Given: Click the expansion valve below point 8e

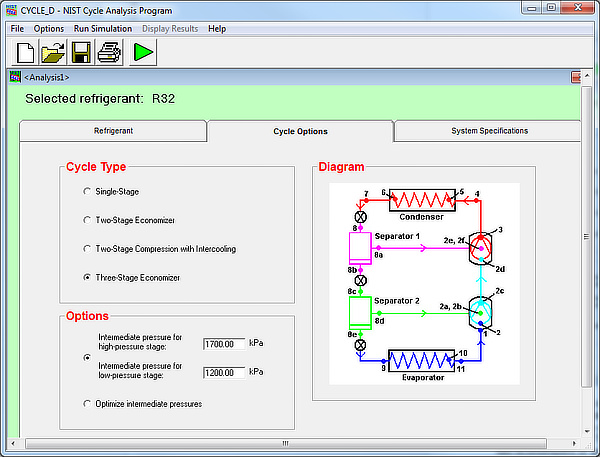Looking at the screenshot, I should point(360,345).
